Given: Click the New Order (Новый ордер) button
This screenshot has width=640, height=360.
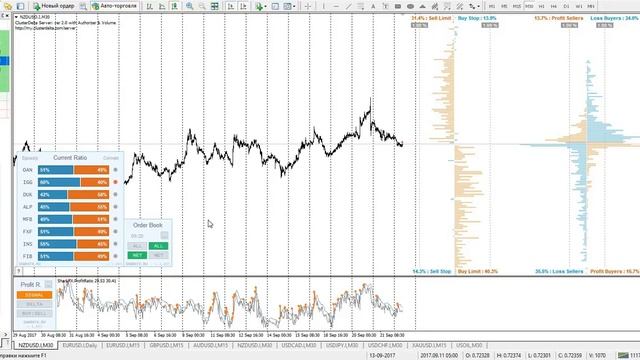Looking at the screenshot, I should click(x=54, y=6).
